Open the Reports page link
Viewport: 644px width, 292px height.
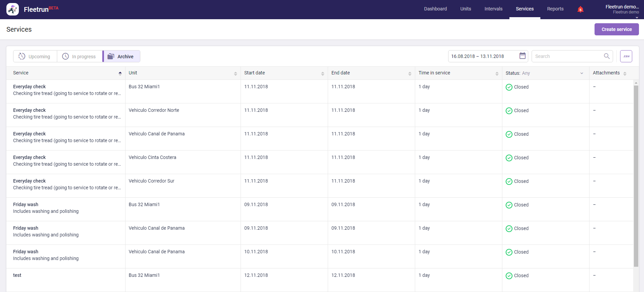(555, 9)
